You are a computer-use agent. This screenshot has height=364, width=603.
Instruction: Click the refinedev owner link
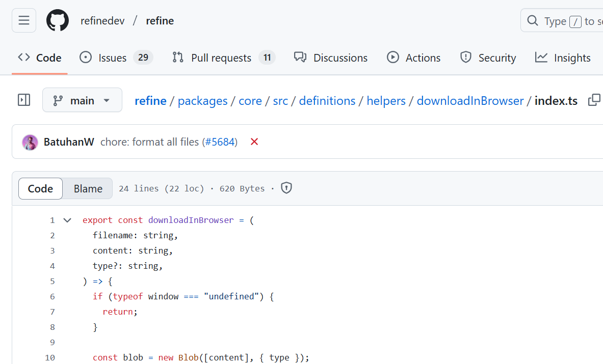[x=102, y=21]
